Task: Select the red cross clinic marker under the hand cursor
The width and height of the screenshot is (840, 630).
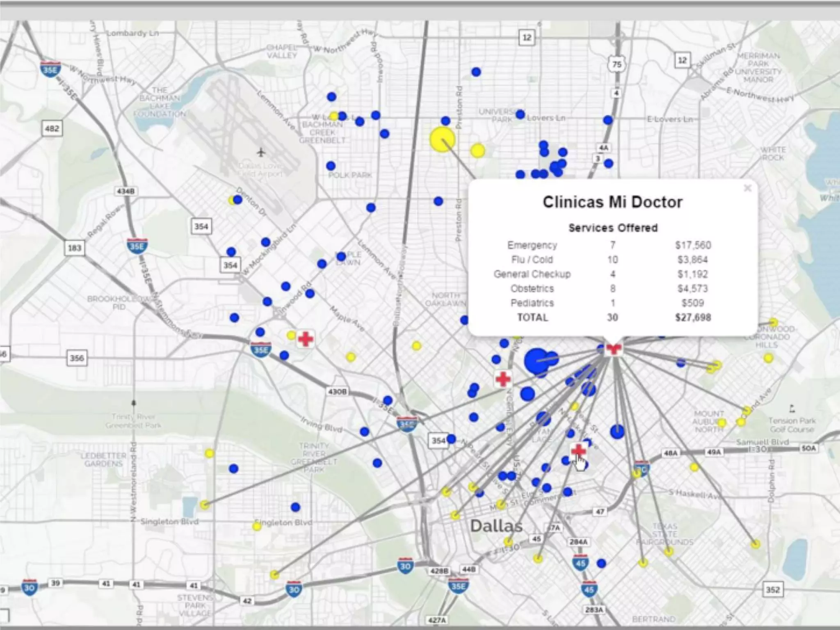Action: [x=578, y=451]
